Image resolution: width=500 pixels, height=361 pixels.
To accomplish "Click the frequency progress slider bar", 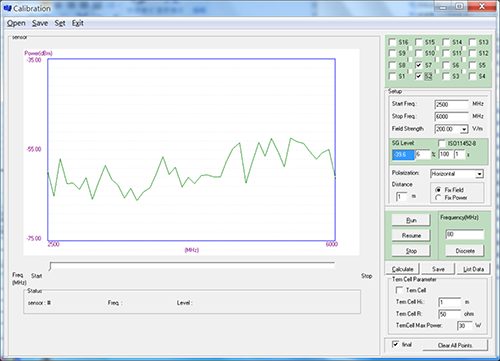I will coord(192,265).
